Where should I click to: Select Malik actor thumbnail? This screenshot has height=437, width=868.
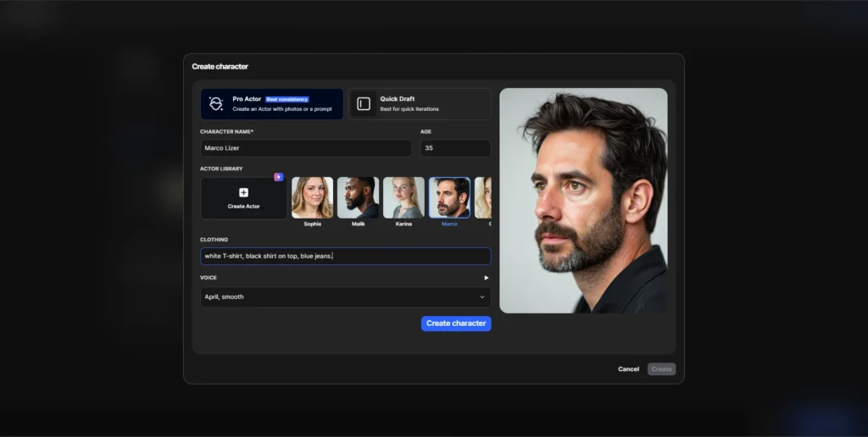tap(359, 197)
